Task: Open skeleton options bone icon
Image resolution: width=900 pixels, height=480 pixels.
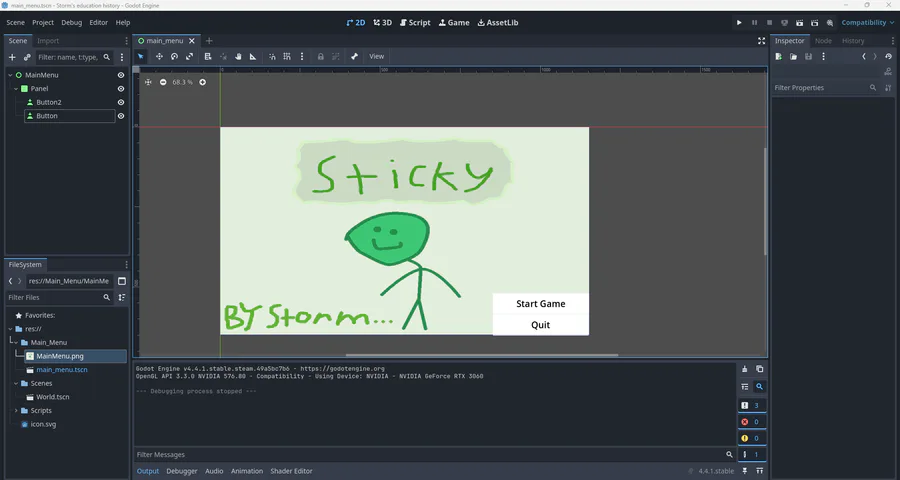Action: click(354, 56)
